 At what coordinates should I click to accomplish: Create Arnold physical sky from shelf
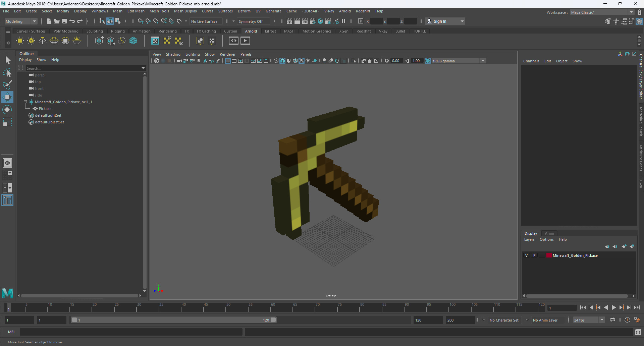(77, 41)
